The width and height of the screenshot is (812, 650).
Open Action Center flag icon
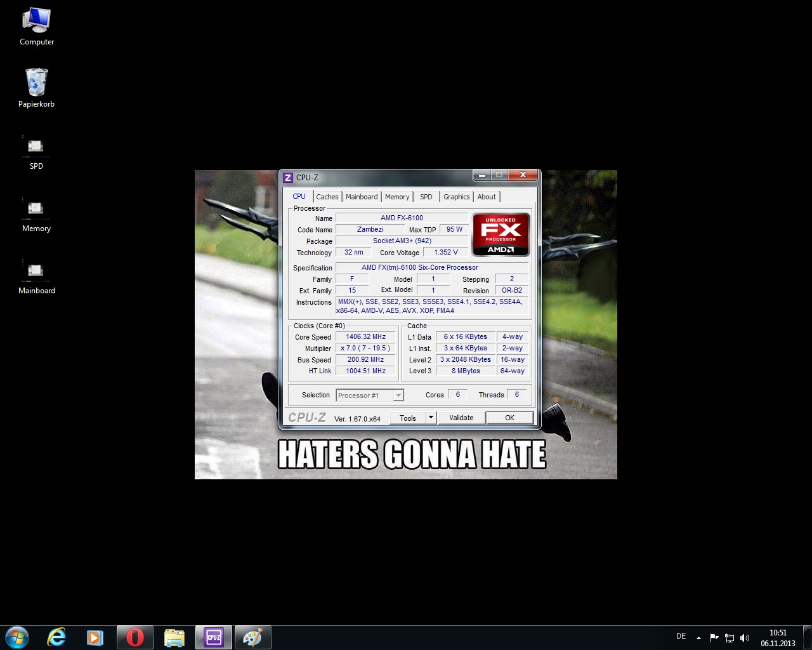(714, 638)
